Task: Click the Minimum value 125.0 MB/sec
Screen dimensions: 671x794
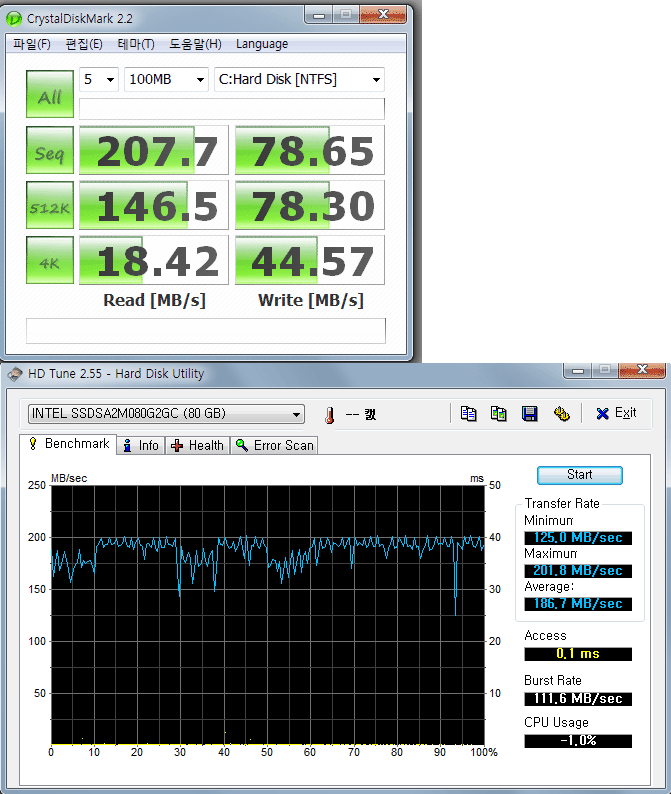Action: pos(578,538)
